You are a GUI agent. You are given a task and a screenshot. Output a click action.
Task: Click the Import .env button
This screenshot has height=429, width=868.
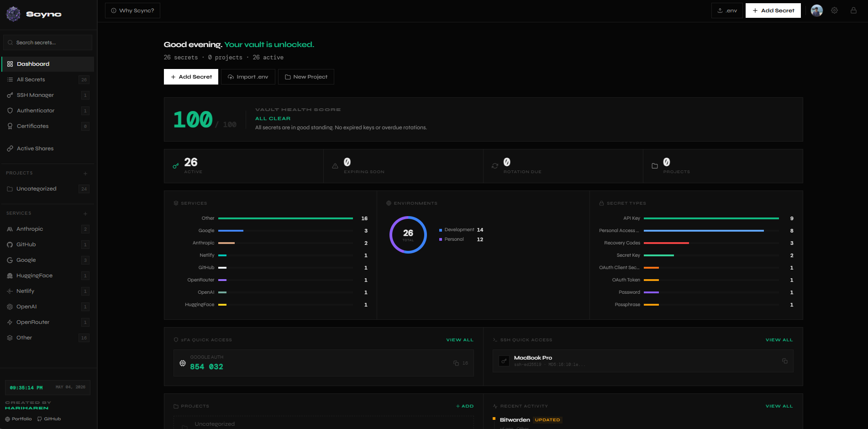[x=248, y=77]
